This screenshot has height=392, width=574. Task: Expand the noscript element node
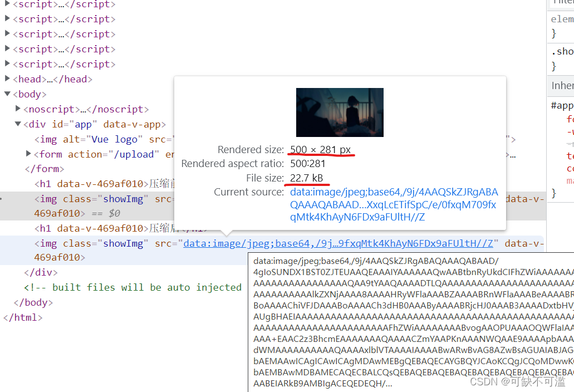[18, 109]
